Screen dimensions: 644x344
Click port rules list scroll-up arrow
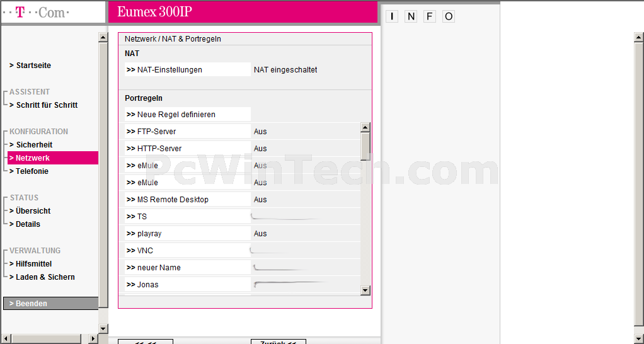(365, 127)
